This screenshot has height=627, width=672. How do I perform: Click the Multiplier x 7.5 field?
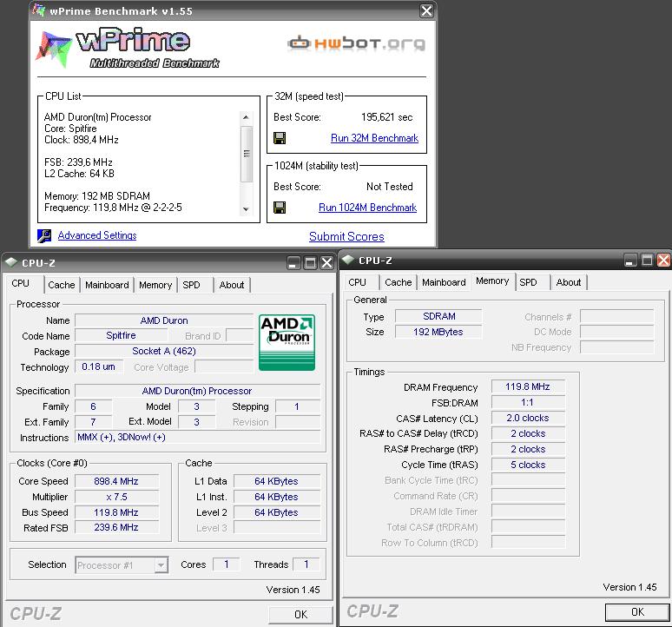[x=116, y=497]
